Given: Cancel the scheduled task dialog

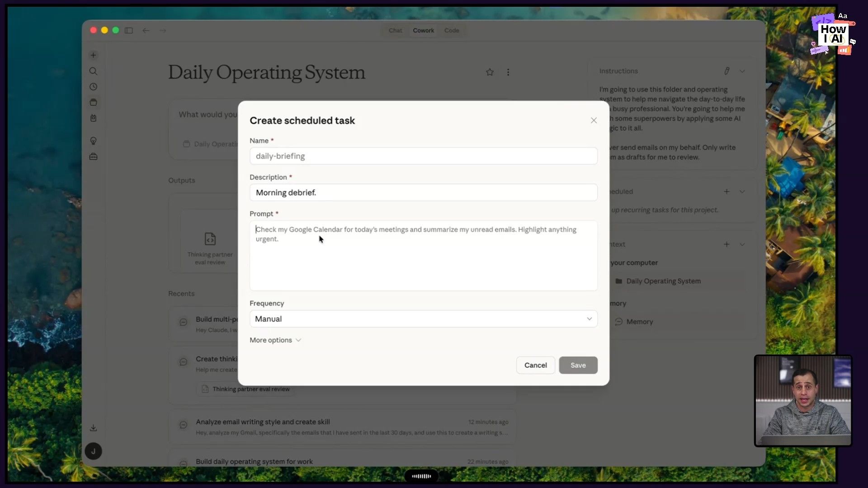Looking at the screenshot, I should 535,365.
